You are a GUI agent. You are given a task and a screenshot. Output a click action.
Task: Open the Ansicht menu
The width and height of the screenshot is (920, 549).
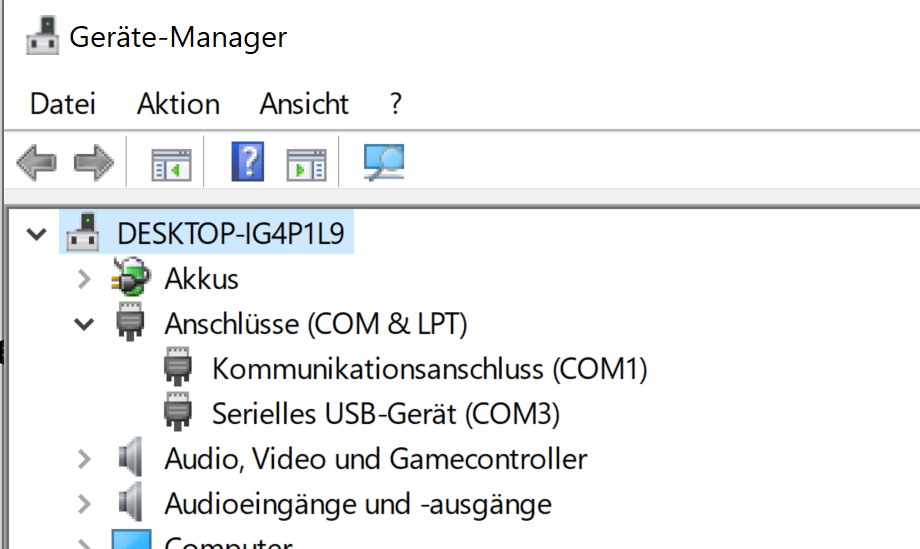tap(304, 104)
